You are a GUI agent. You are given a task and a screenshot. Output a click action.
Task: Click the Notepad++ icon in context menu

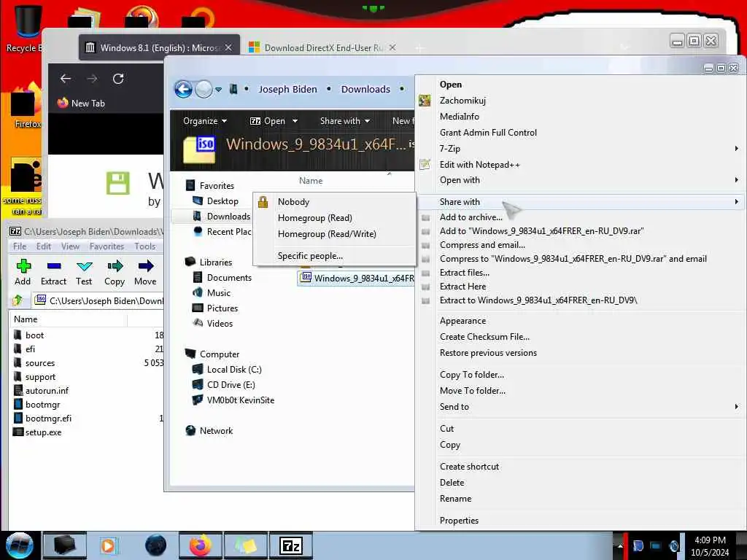pos(425,164)
